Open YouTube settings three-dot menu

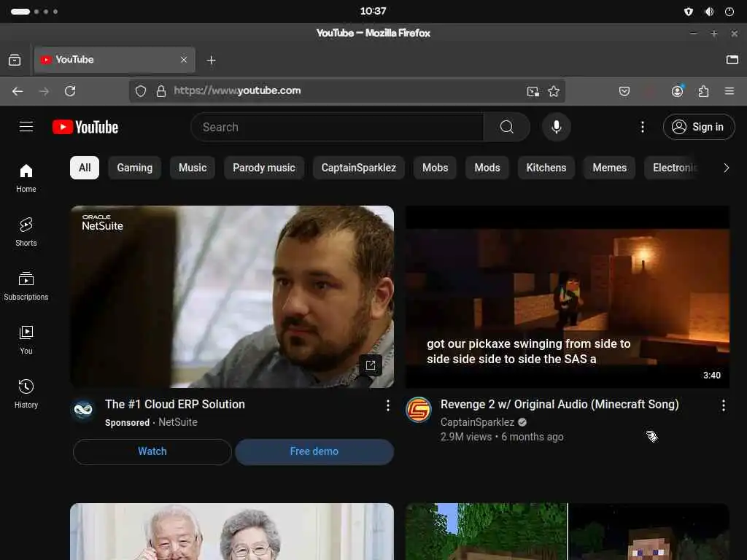[642, 127]
